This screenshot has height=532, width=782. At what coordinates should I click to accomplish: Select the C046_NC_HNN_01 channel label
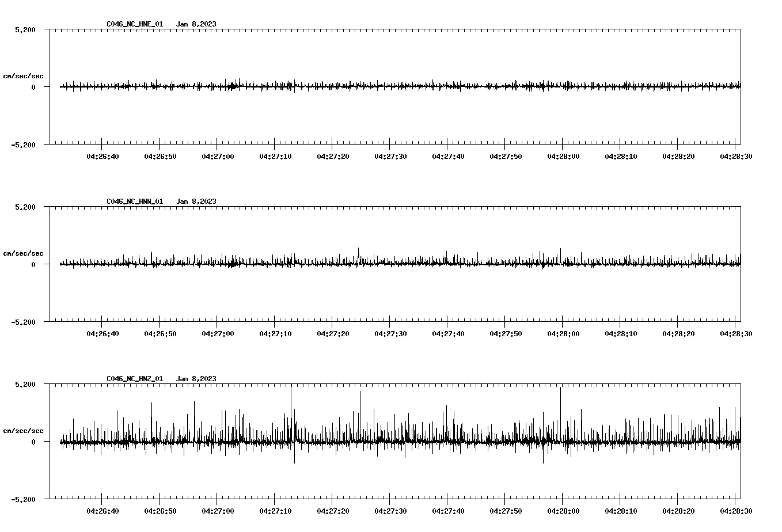[134, 202]
